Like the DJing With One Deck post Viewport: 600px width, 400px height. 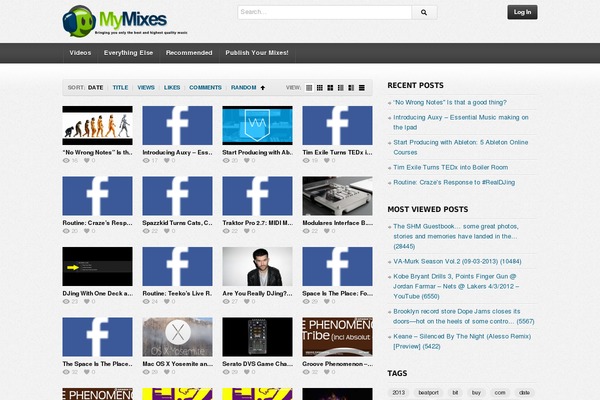pyautogui.click(x=87, y=302)
